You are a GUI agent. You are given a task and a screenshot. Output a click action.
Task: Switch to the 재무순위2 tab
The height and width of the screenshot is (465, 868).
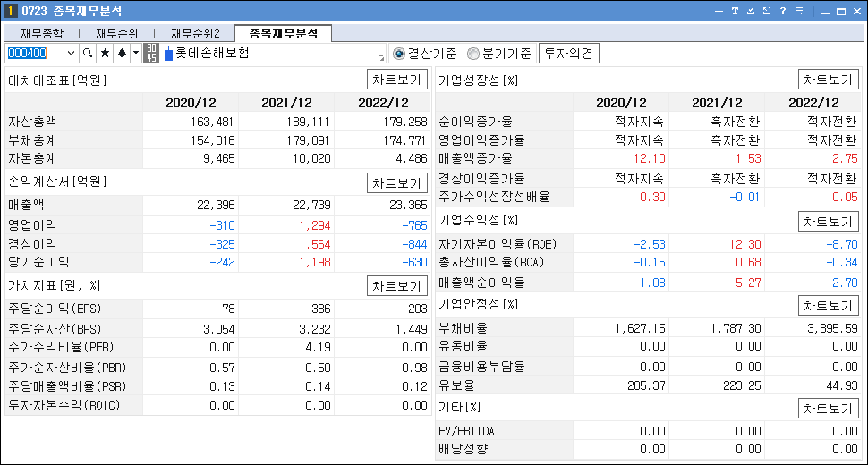click(195, 34)
